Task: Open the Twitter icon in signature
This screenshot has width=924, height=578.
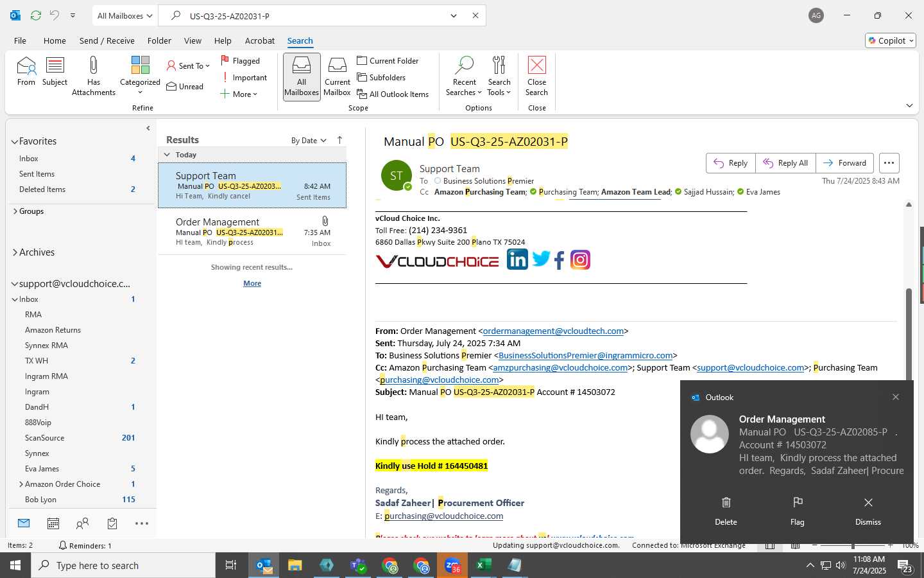Action: (541, 259)
